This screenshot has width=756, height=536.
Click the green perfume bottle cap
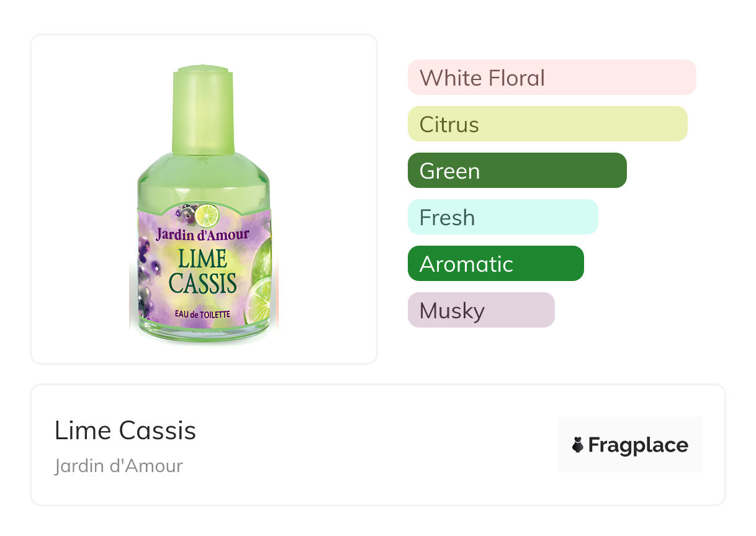(x=203, y=112)
